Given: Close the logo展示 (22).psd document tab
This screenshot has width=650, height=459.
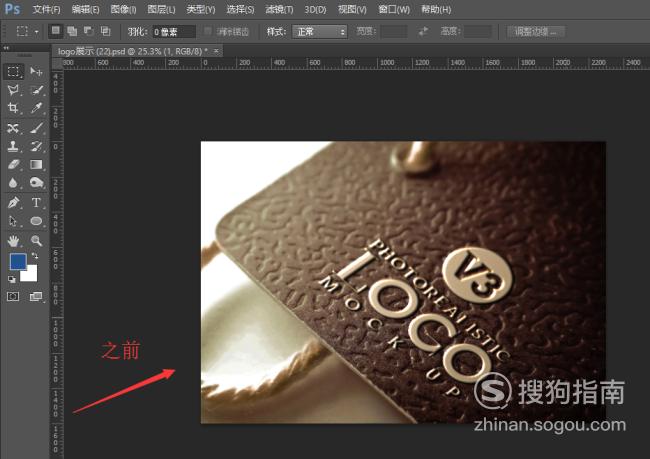Looking at the screenshot, I should [216, 51].
